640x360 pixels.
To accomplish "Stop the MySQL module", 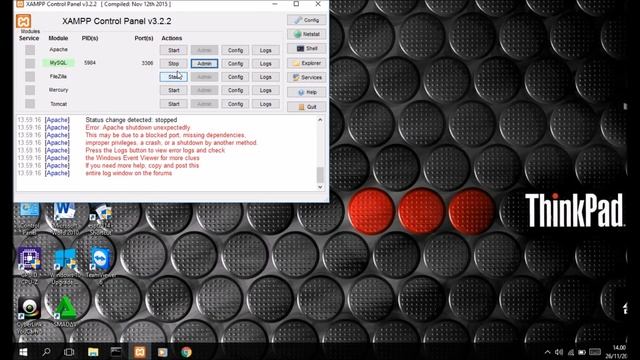I will (x=173, y=64).
